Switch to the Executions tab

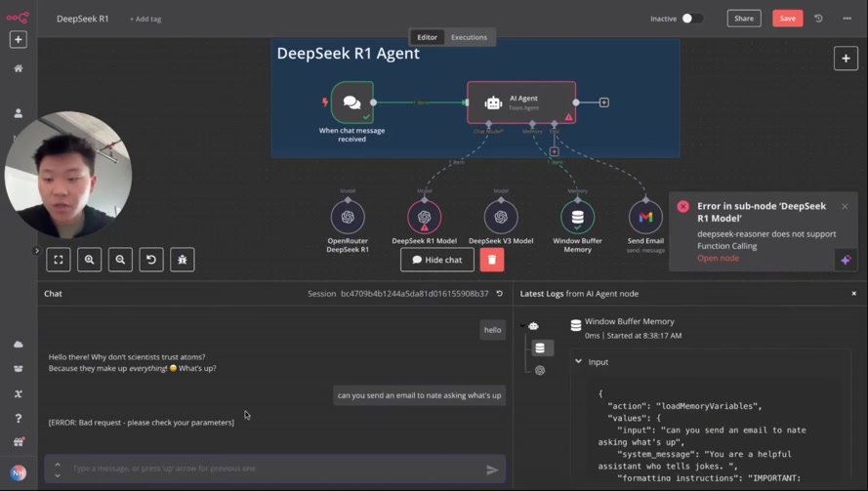[x=469, y=37]
